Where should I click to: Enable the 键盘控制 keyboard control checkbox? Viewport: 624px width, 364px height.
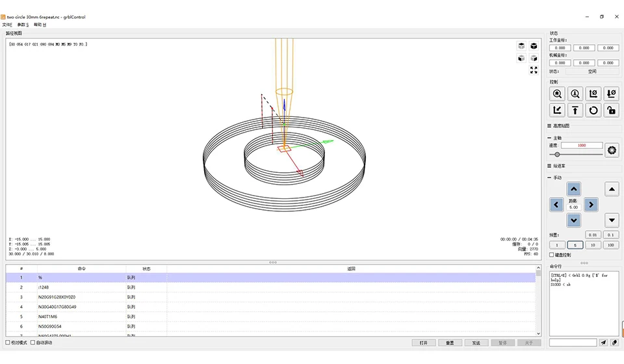click(x=552, y=255)
